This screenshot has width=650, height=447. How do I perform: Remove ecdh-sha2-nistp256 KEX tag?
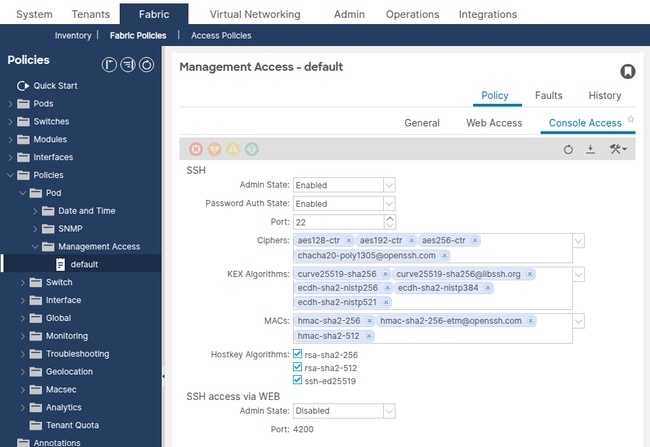tap(387, 288)
